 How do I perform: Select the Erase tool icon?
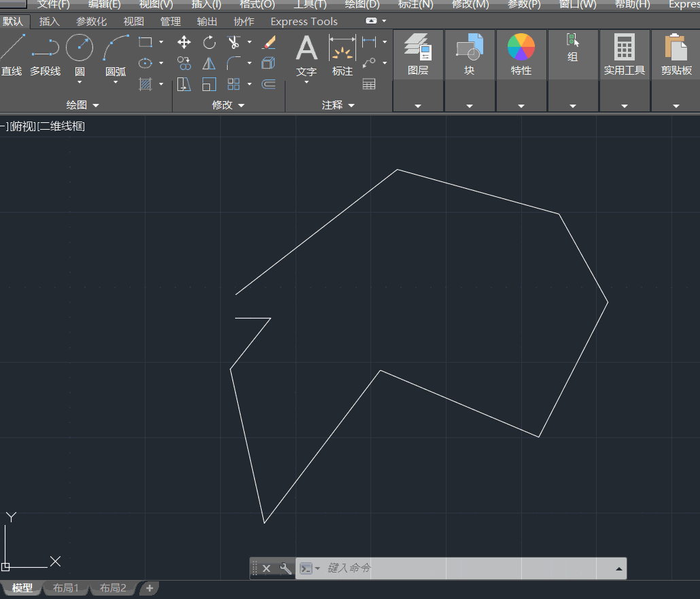point(268,42)
